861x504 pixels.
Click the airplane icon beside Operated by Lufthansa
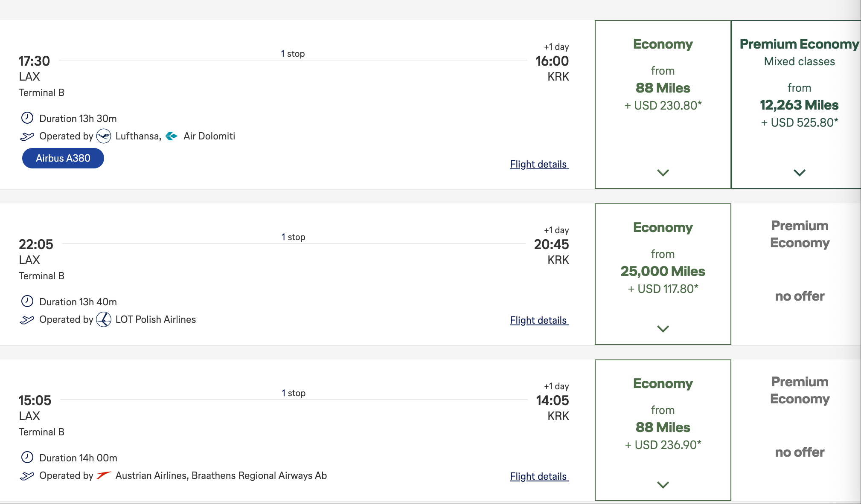pyautogui.click(x=27, y=136)
